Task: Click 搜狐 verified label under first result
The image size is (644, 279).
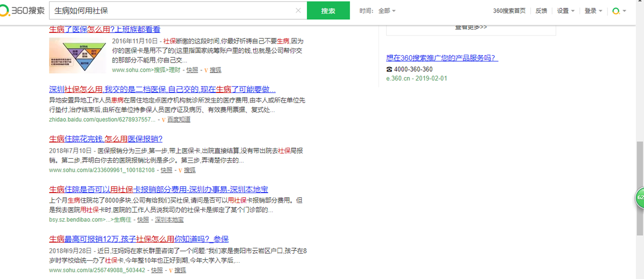Action: point(215,70)
